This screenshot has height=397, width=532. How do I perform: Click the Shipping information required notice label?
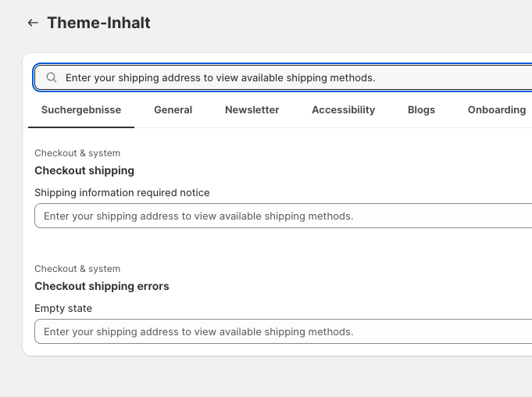pos(122,192)
